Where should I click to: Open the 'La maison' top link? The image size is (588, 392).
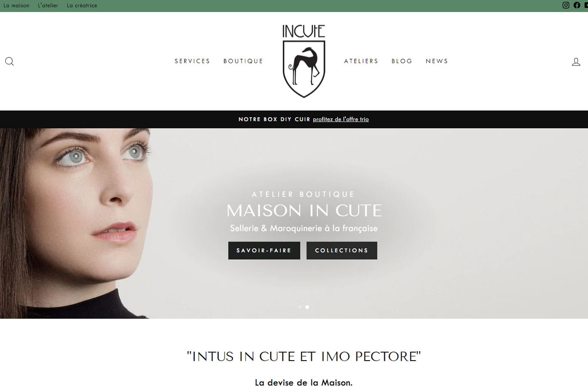(17, 6)
